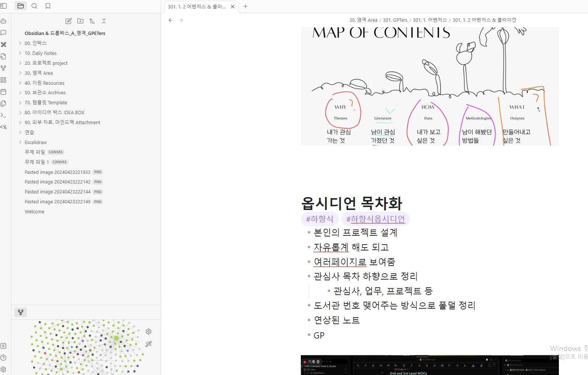Expand the 90. 외부 자료 Attachment folder
588x375 pixels.
[20, 122]
